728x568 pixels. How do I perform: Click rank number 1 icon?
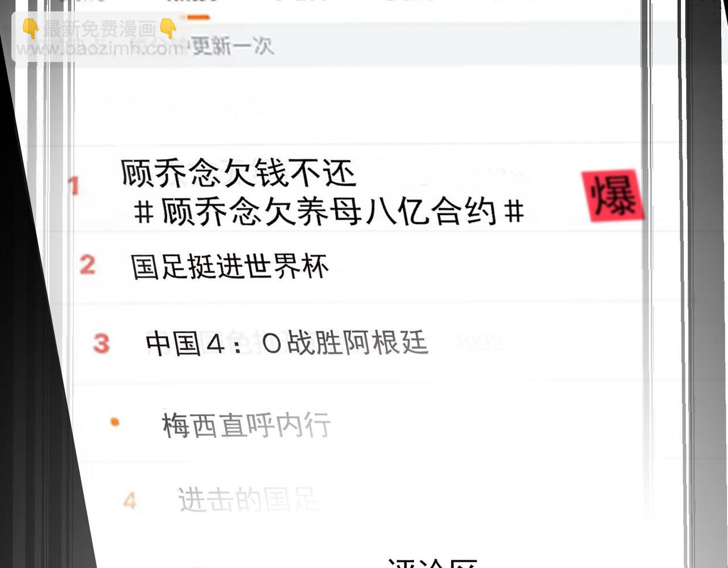point(74,186)
